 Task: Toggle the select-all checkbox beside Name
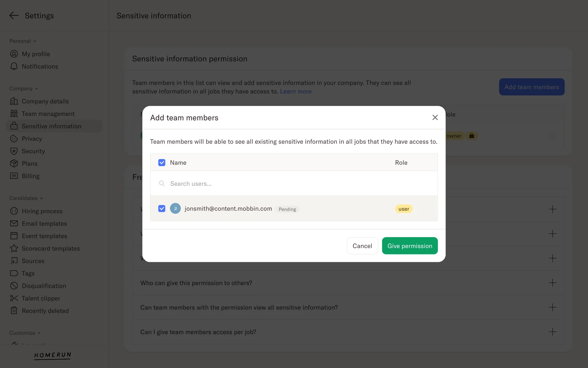point(162,163)
